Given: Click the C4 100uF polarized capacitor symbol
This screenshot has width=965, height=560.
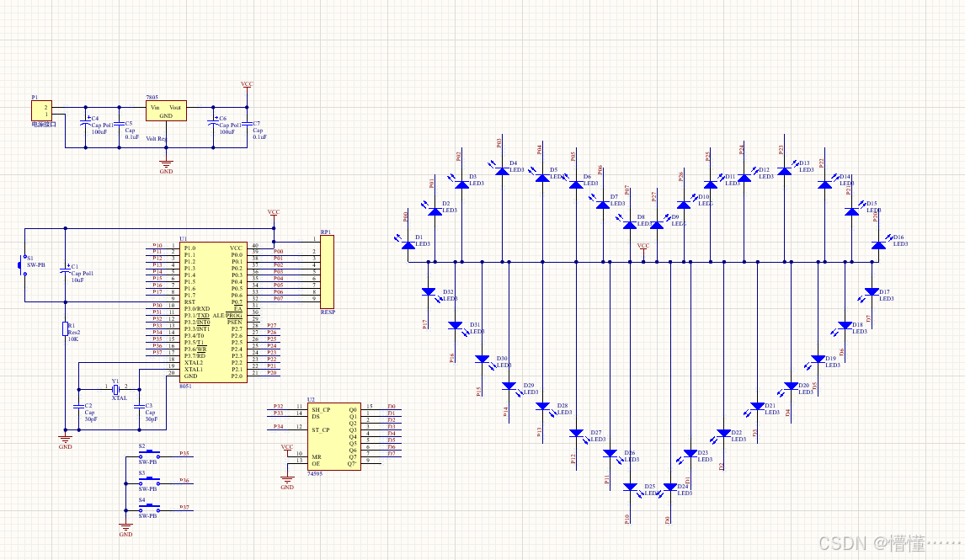Looking at the screenshot, I should [x=86, y=123].
